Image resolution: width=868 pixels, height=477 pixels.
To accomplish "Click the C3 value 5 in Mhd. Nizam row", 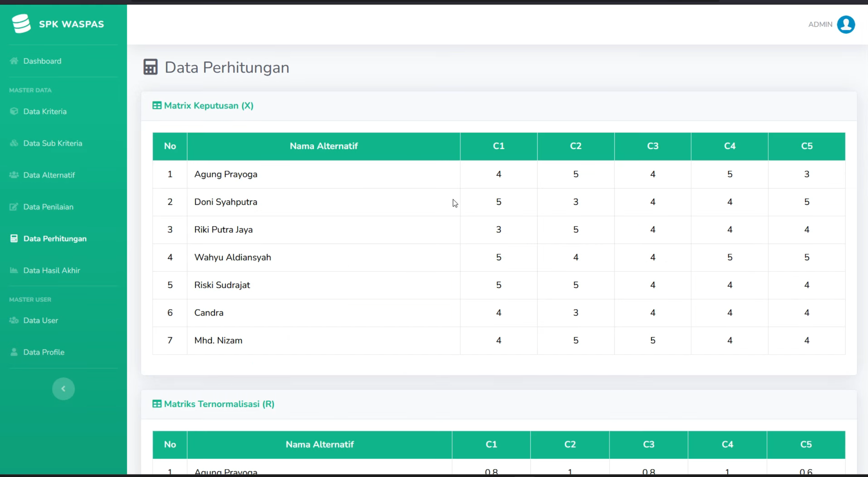I will [652, 340].
